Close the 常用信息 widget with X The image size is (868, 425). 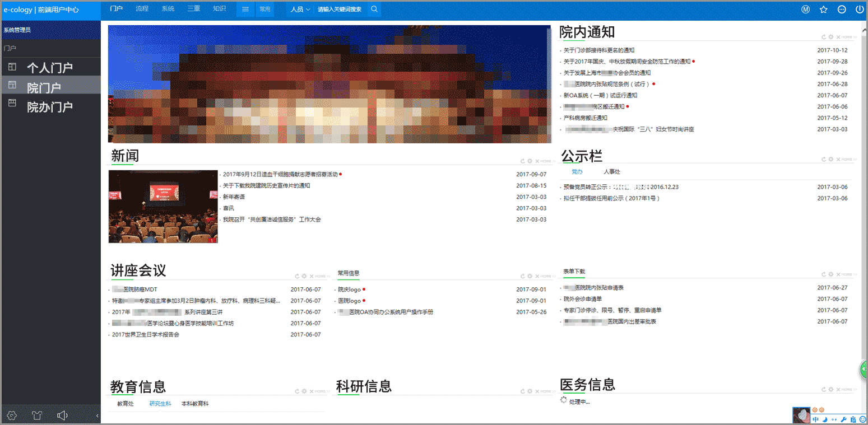coord(537,276)
